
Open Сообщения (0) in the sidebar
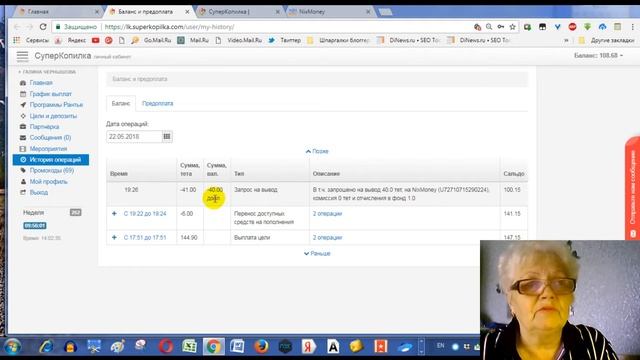pos(50,138)
